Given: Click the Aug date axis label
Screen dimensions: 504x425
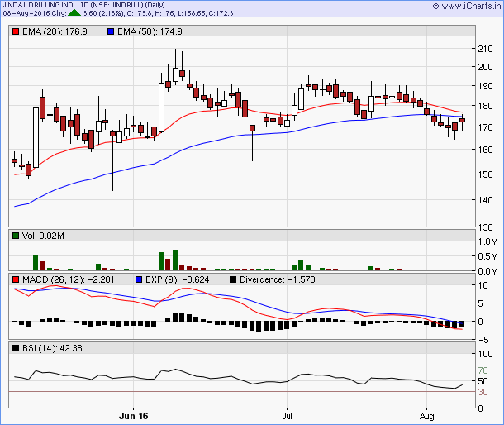Looking at the screenshot, I should click(x=427, y=416).
